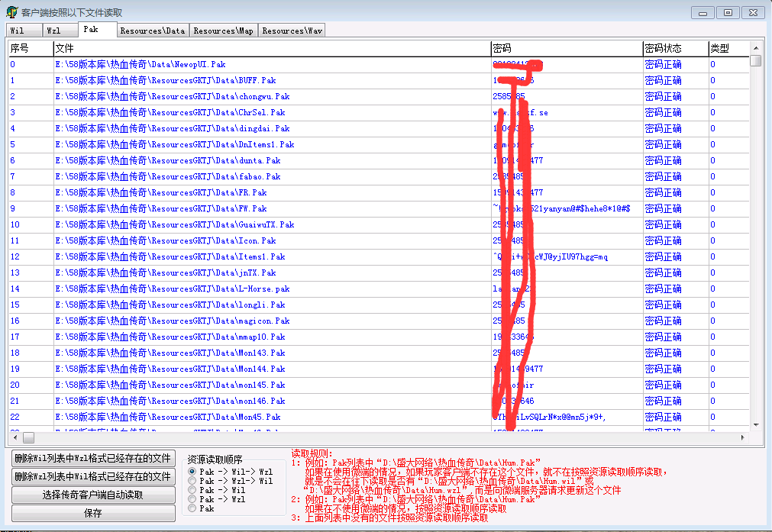This screenshot has height=532, width=772.
Task: Click the 文件 column header
Action: (x=272, y=48)
